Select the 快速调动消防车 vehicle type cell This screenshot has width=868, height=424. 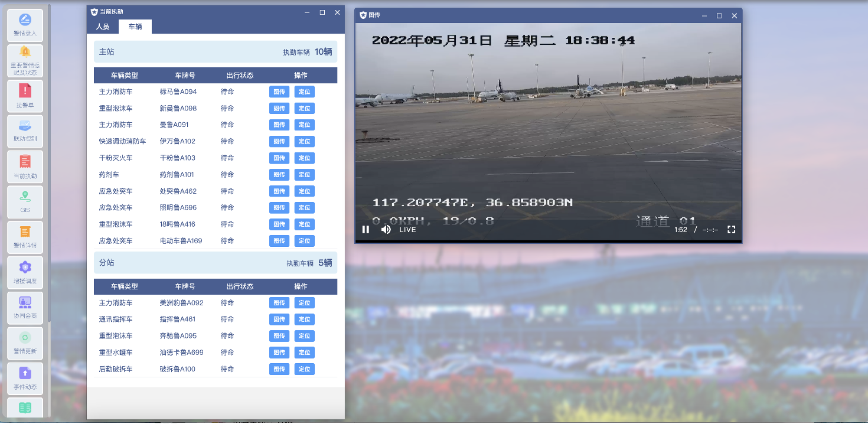pyautogui.click(x=123, y=141)
